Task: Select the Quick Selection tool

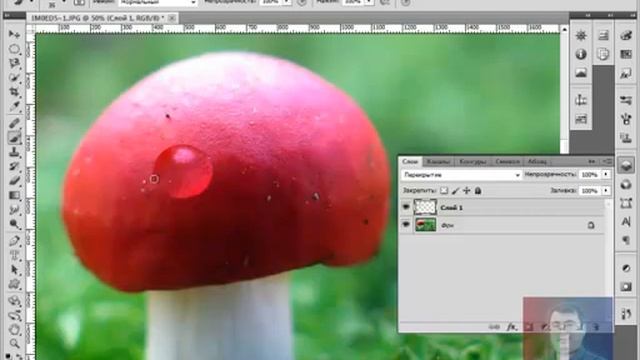Action: (14, 78)
